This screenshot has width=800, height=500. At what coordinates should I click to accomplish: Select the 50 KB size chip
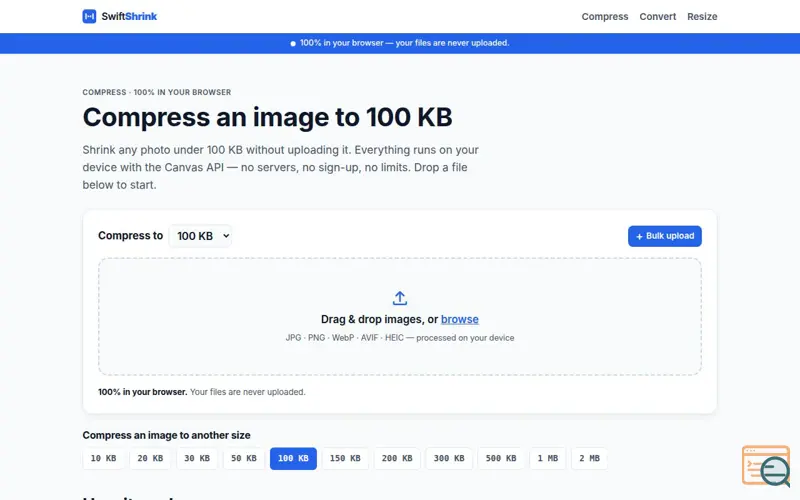click(x=244, y=458)
